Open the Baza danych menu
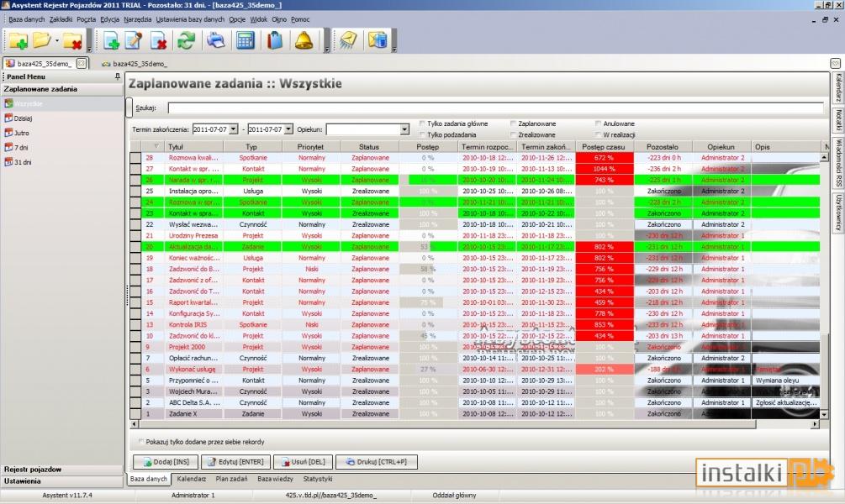Screen dimensions: 845x504 click(x=26, y=19)
